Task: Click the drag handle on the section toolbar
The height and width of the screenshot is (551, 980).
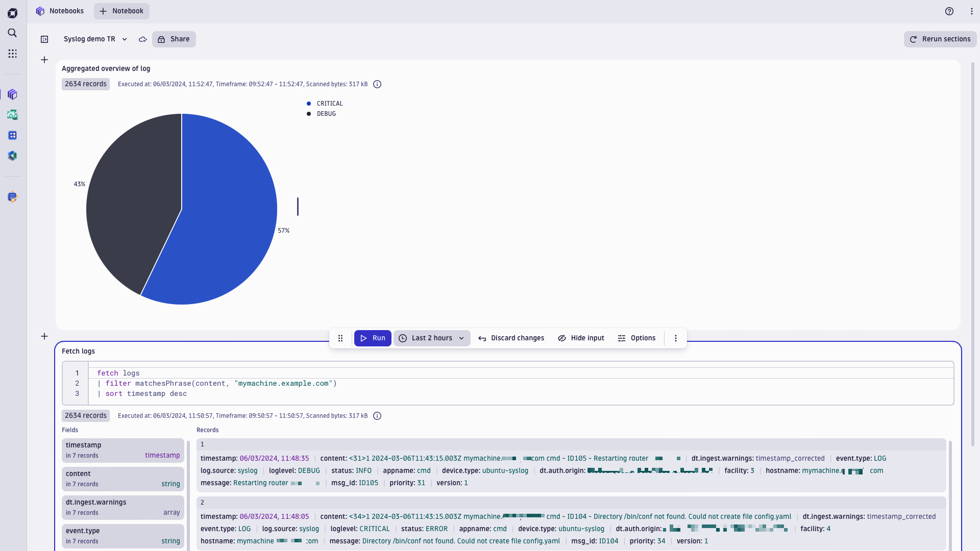Action: [x=340, y=338]
